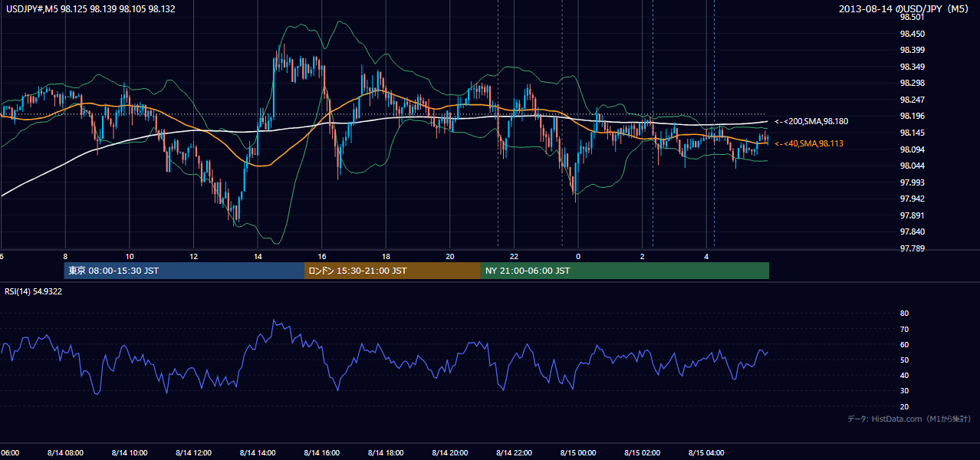Click price axis value 98.196
The width and height of the screenshot is (980, 460).
(x=911, y=116)
